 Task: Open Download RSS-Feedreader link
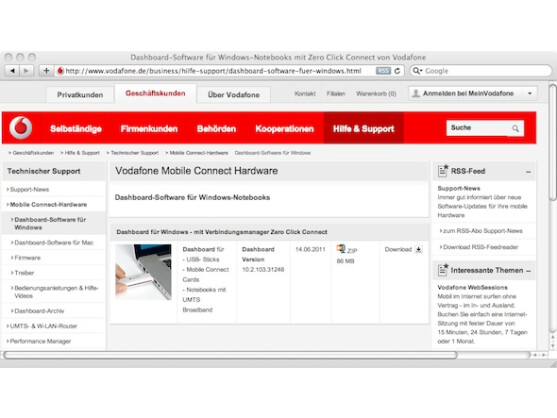pyautogui.click(x=480, y=247)
